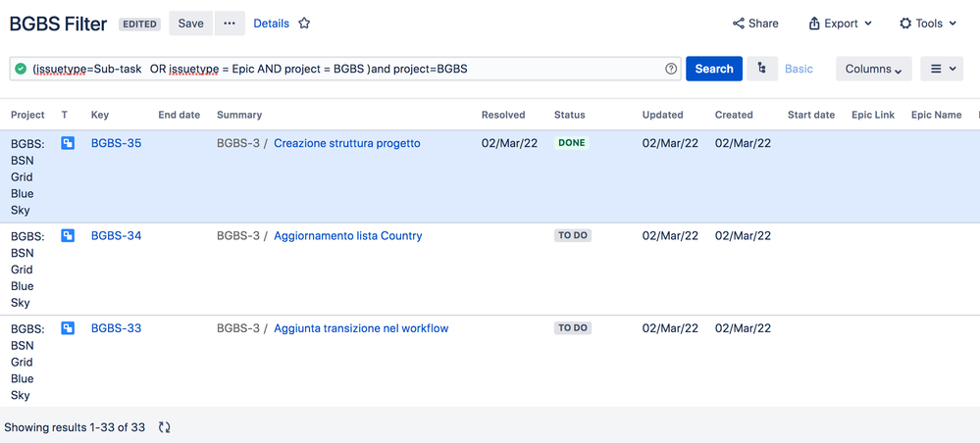This screenshot has height=443, width=980.
Task: Open 'Aggiornamento lista Country' summary link
Action: 348,235
